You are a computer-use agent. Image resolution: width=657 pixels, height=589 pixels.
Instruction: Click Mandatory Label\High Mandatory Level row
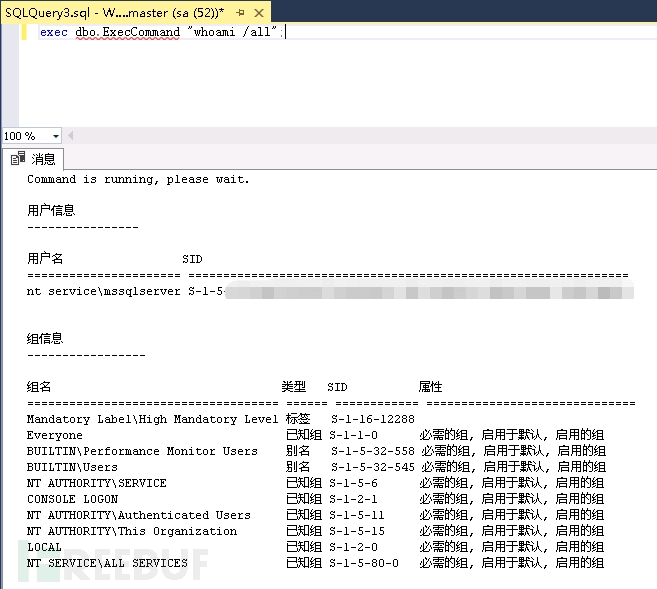pyautogui.click(x=220, y=419)
